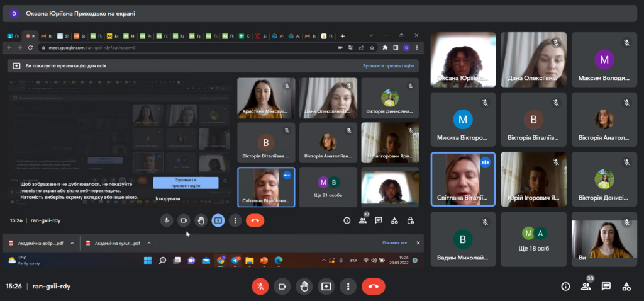Open more options in the bottom call bar
Image resolution: width=644 pixels, height=301 pixels.
[347, 286]
